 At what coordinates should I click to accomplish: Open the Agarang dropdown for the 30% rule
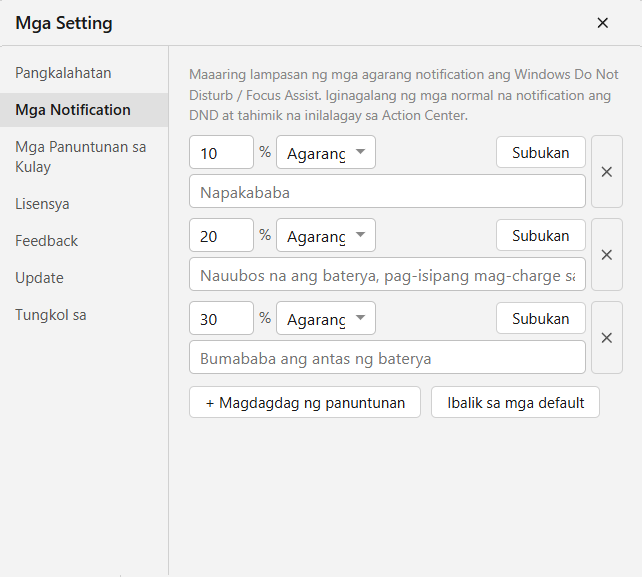click(x=326, y=318)
